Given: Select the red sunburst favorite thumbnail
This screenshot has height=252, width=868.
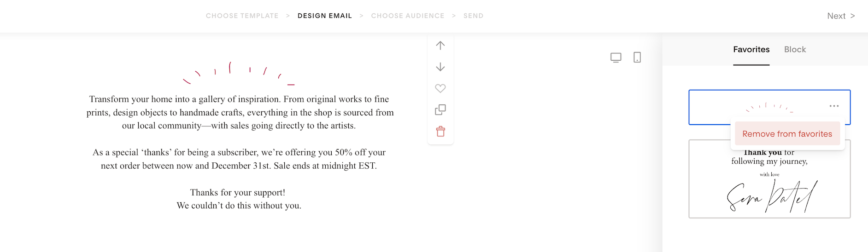Looking at the screenshot, I should (x=769, y=107).
